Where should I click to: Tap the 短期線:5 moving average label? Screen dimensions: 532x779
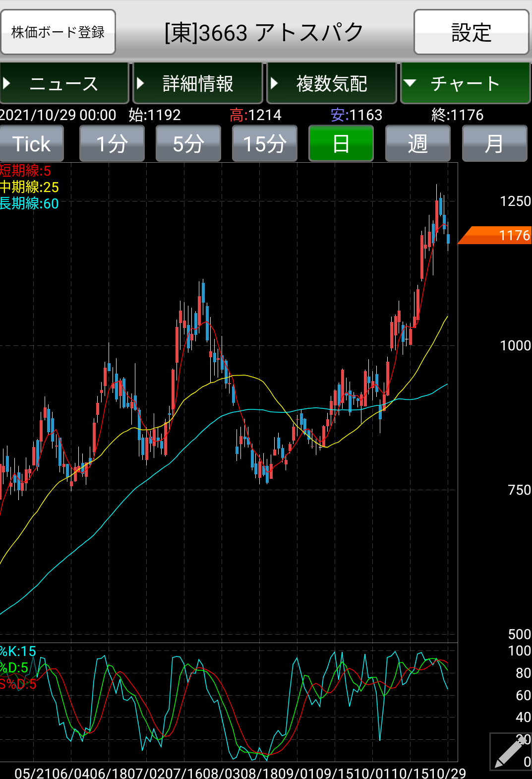(x=25, y=171)
